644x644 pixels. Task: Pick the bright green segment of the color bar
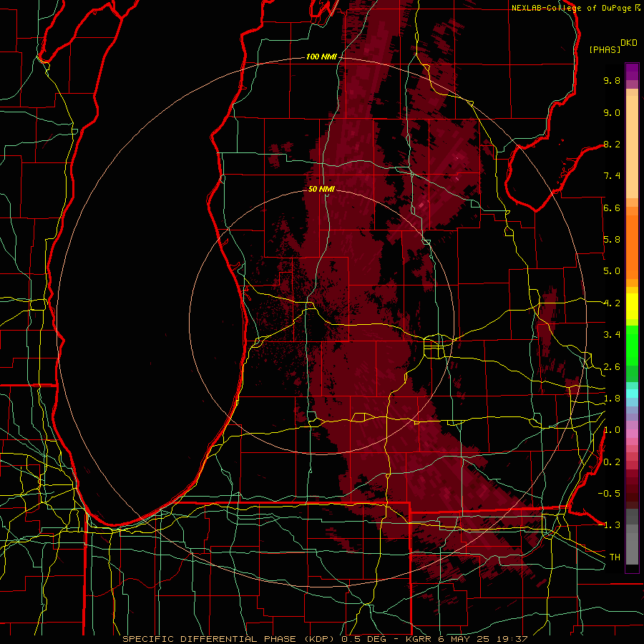pos(632,345)
